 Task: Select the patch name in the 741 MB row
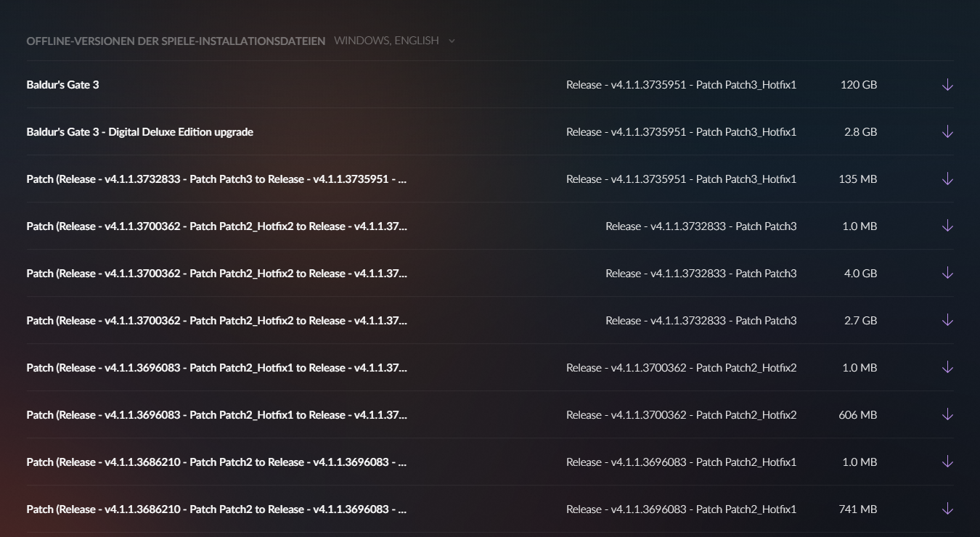coord(216,509)
